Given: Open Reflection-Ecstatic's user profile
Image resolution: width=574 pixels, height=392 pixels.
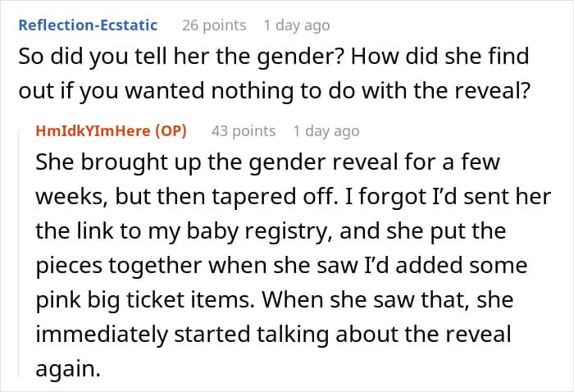Looking at the screenshot, I should tap(88, 25).
